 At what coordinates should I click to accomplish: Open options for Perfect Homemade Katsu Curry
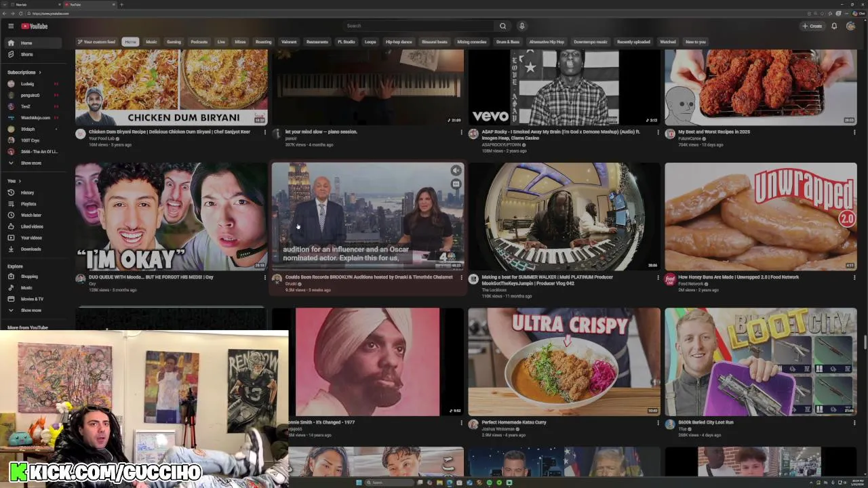(x=658, y=422)
